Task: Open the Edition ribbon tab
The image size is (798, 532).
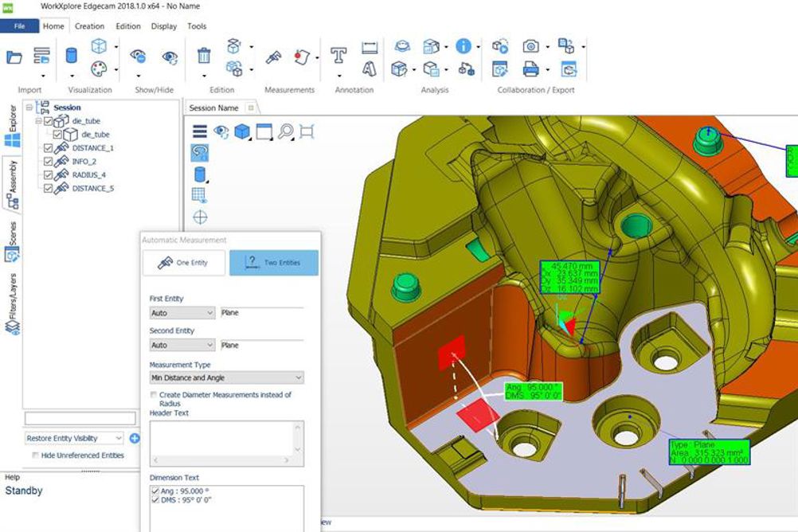Action: 128,26
